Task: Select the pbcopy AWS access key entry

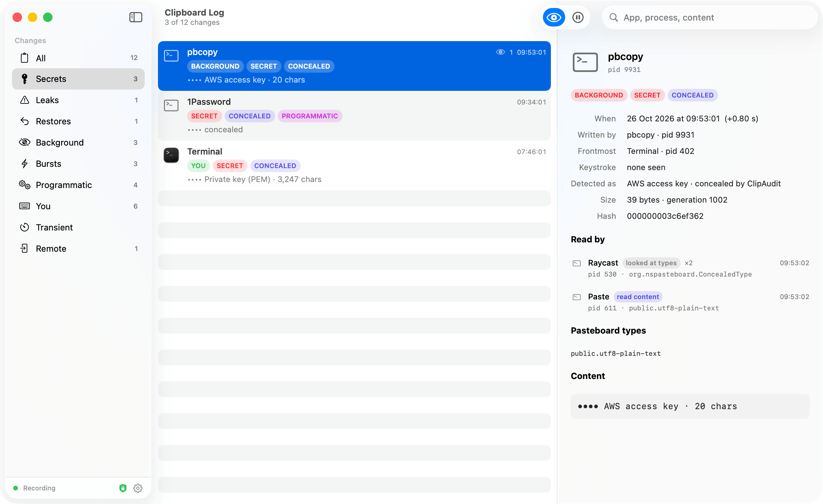Action: click(354, 66)
